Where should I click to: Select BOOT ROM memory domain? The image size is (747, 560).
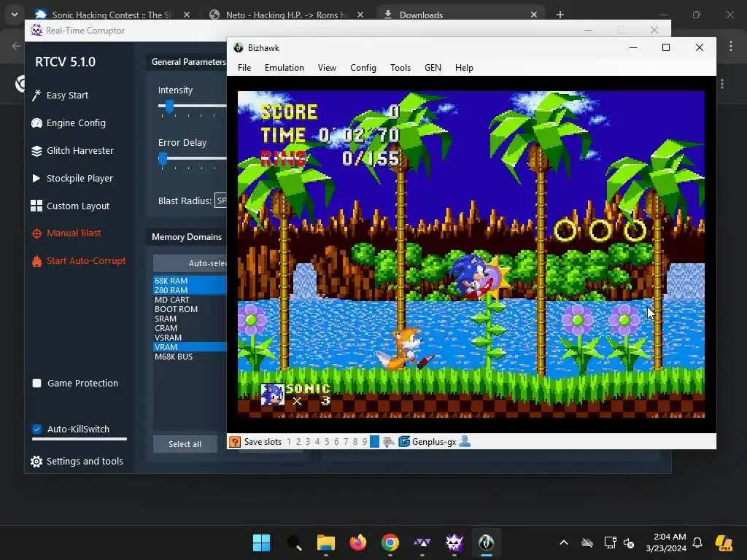tap(190, 309)
